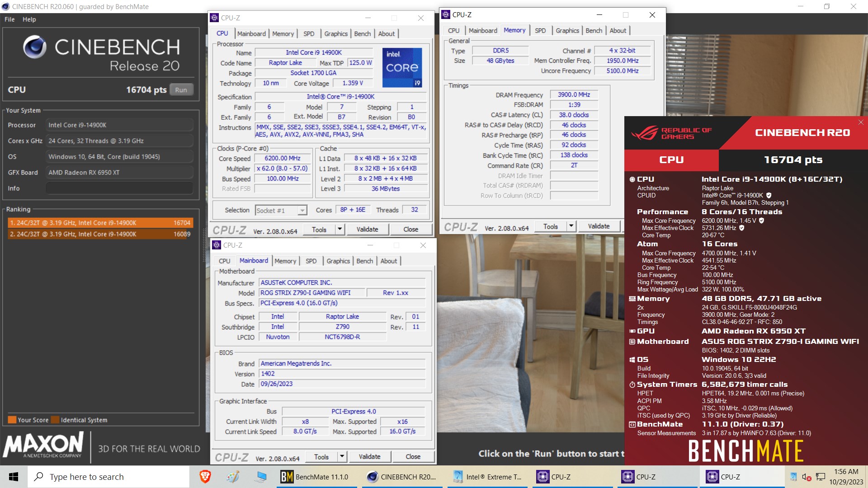This screenshot has width=868, height=488.
Task: Click Close in Mainboard window
Action: (x=413, y=457)
